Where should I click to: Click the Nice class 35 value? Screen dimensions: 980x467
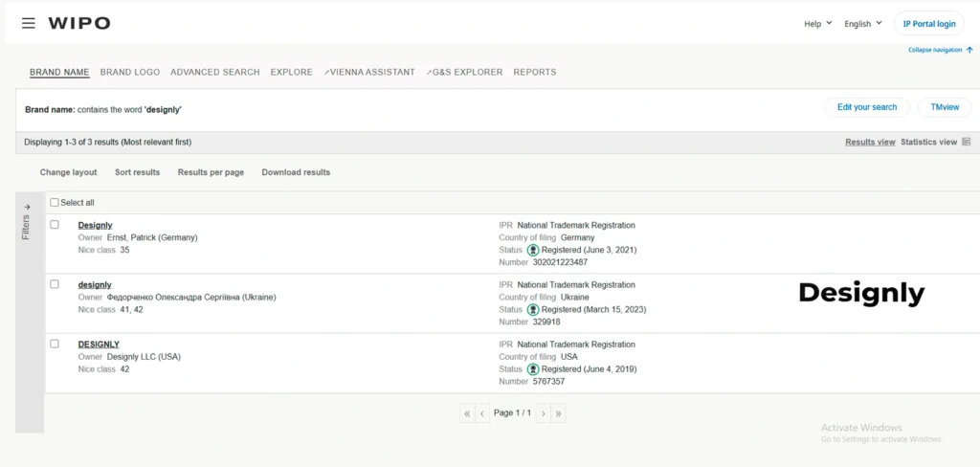click(125, 250)
